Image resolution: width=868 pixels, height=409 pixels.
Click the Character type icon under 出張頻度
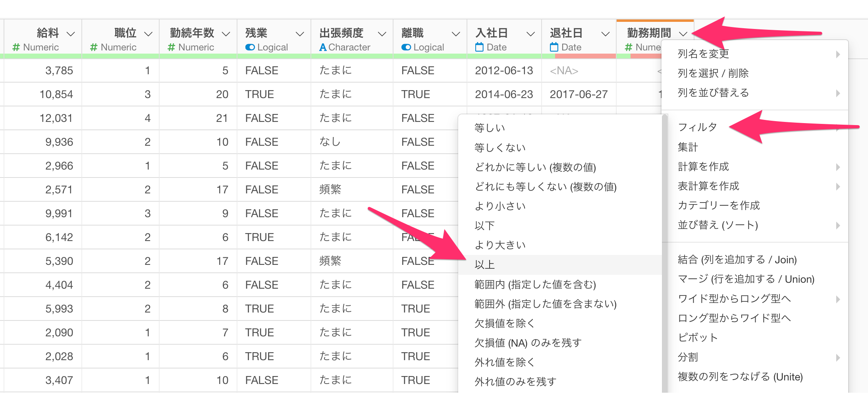point(323,47)
